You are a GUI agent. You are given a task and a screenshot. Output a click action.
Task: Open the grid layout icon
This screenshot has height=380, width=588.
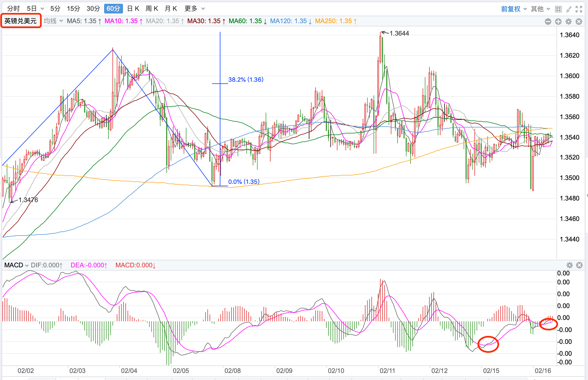coord(558,9)
